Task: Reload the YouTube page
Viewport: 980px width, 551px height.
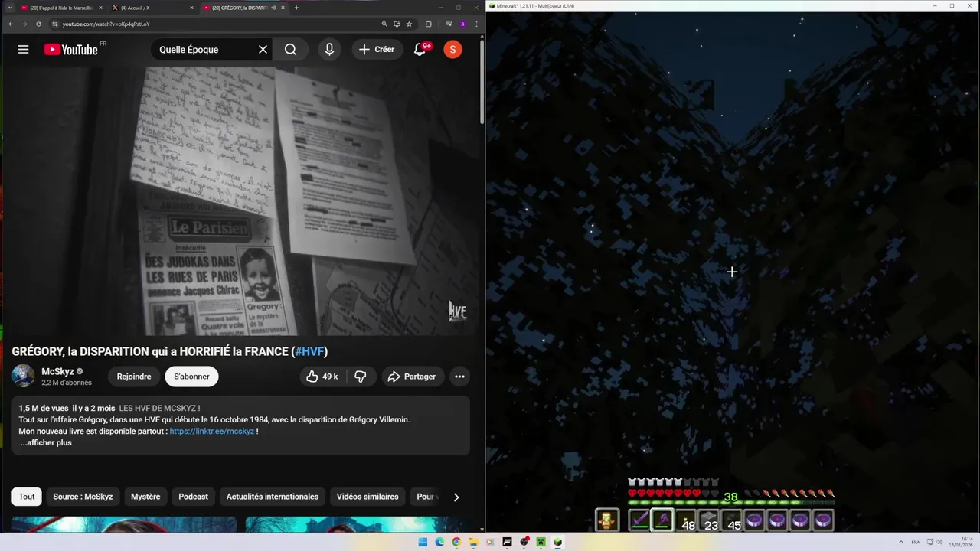Action: [38, 24]
